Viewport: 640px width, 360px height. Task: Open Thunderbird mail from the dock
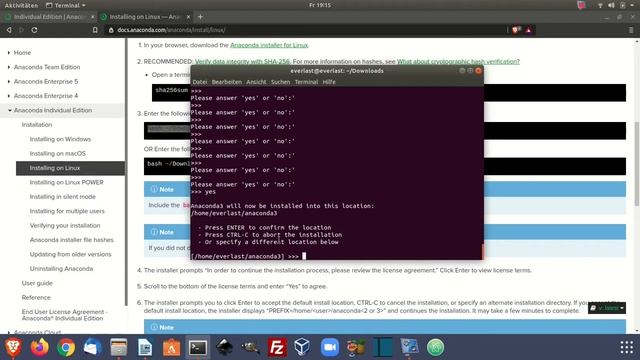92,347
